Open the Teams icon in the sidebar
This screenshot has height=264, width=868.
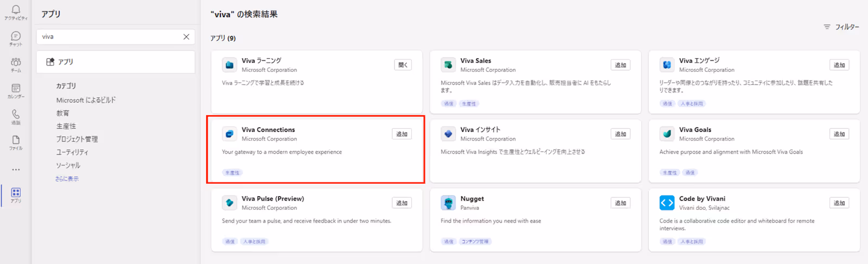click(16, 62)
